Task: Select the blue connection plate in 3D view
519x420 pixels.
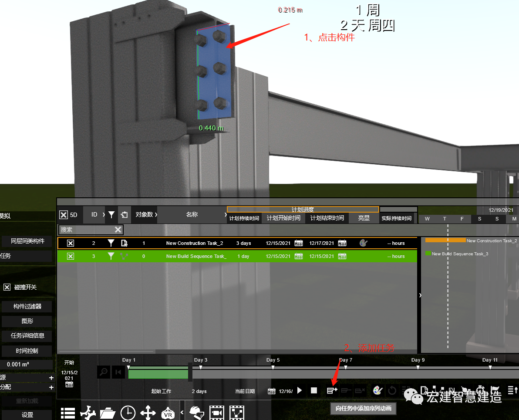Action: pos(213,72)
